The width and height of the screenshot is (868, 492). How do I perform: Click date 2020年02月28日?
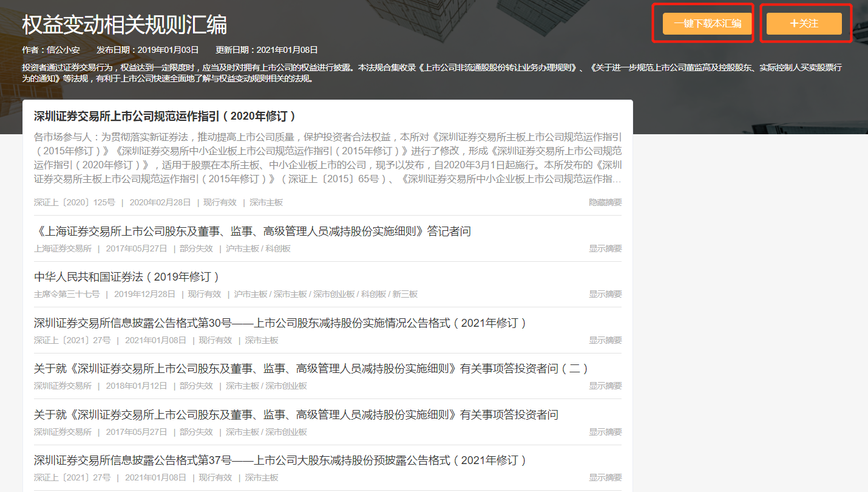click(160, 202)
